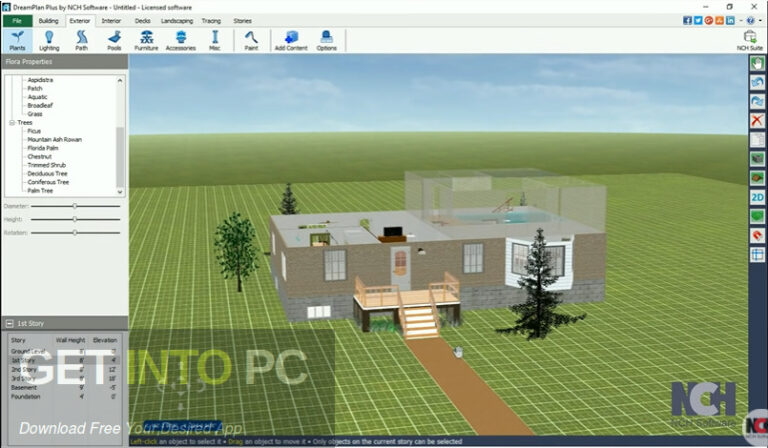Click the LinkedIn share icon

tap(730, 21)
